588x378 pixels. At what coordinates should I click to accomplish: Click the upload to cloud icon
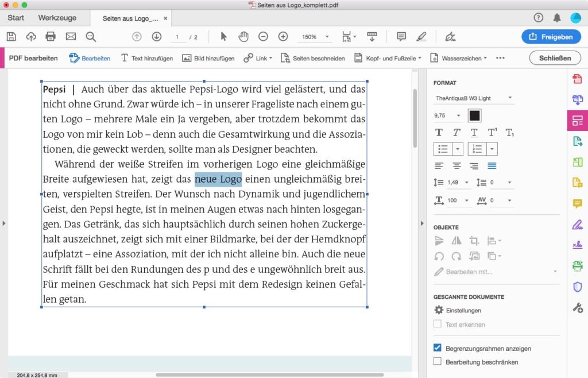coord(31,37)
